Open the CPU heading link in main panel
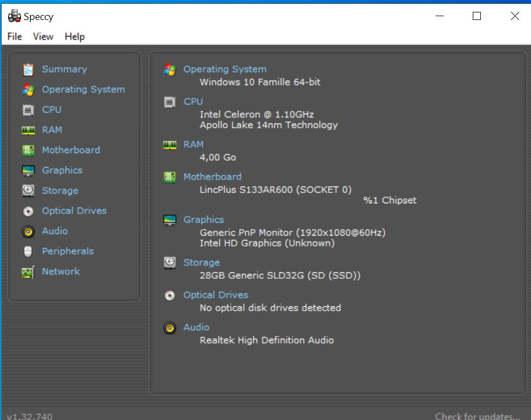This screenshot has height=420, width=531. [x=193, y=101]
